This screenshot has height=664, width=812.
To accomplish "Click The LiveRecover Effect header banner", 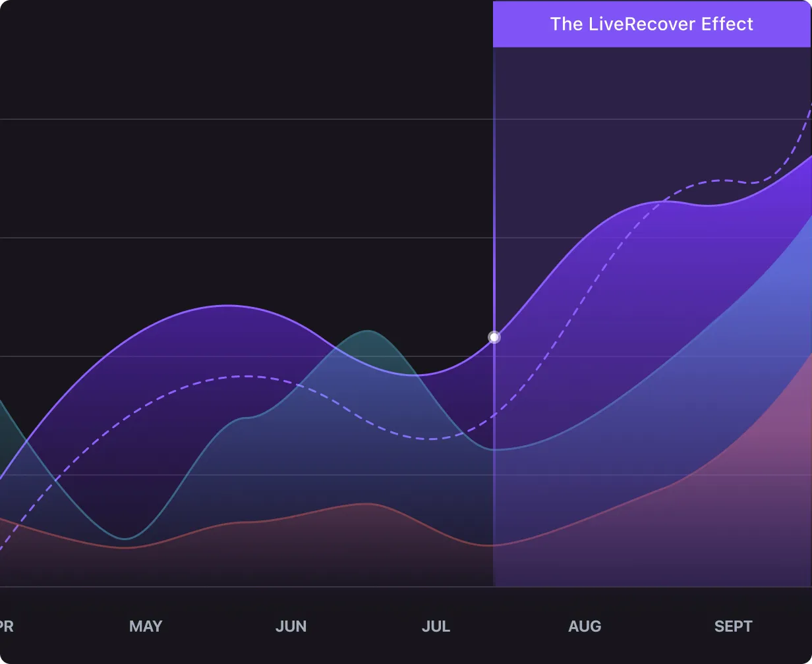I will (652, 24).
